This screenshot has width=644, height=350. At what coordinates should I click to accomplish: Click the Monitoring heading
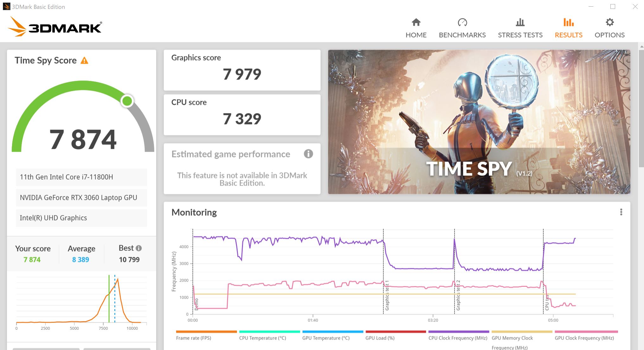[194, 212]
